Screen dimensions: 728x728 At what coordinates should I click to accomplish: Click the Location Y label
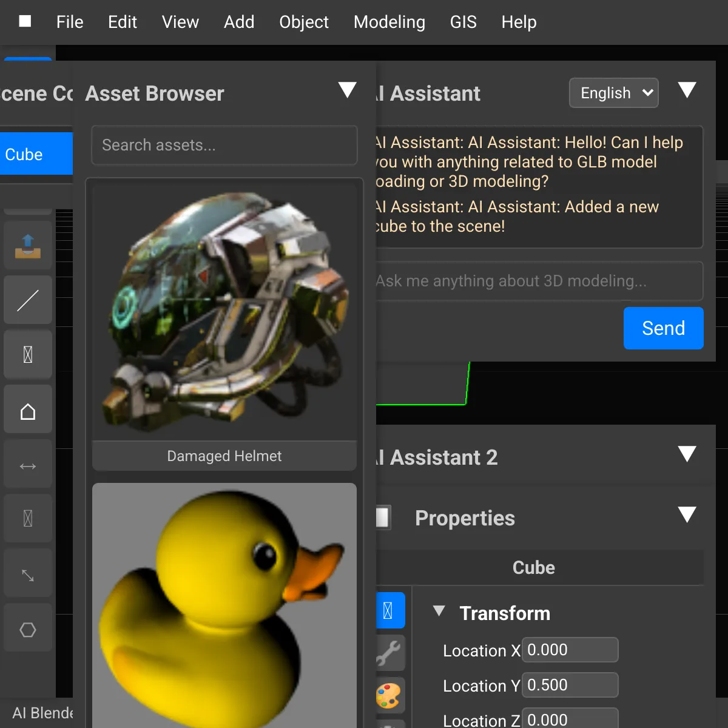pos(482,686)
